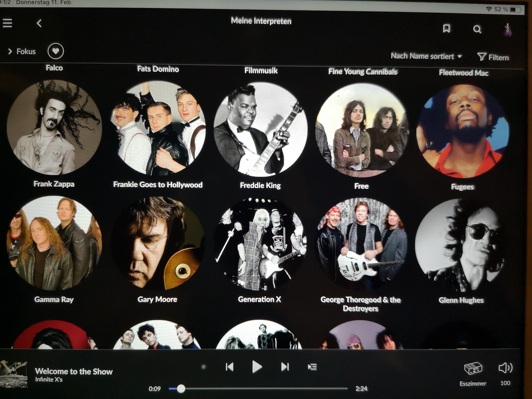
Task: Click the Gary Moore name text
Action: coord(157,299)
